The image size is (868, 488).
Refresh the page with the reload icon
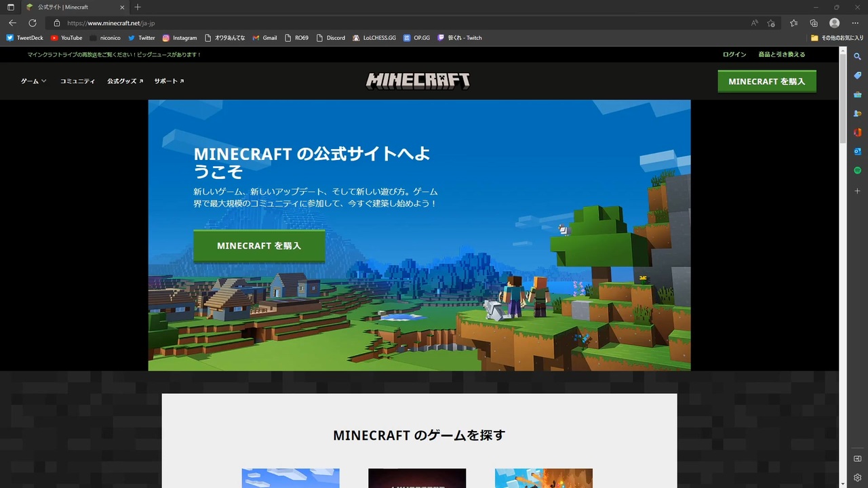pyautogui.click(x=32, y=23)
